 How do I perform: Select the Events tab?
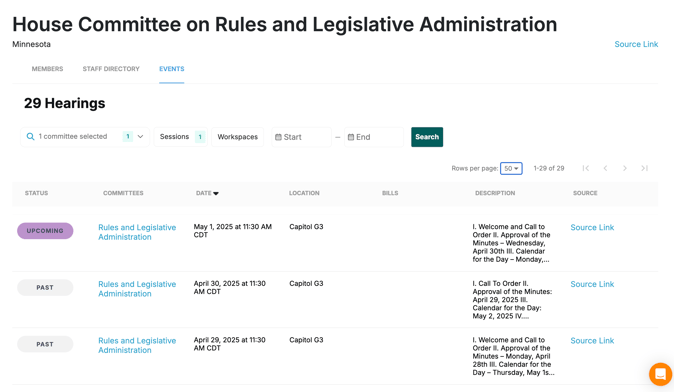click(172, 69)
